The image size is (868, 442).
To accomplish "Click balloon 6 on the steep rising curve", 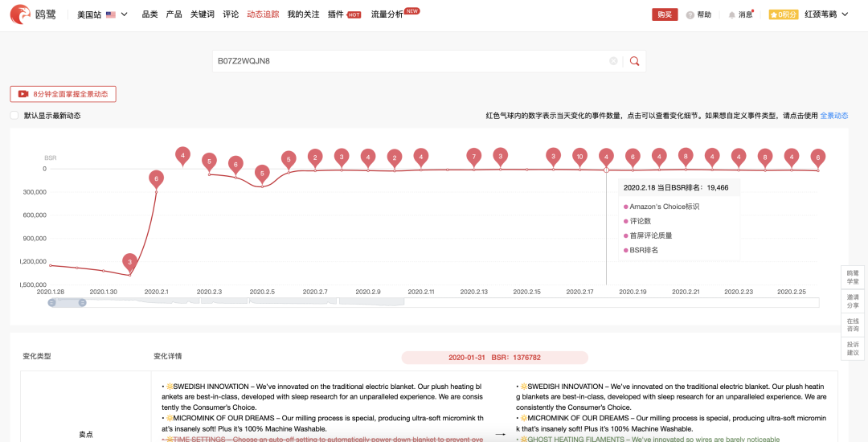I will (156, 179).
